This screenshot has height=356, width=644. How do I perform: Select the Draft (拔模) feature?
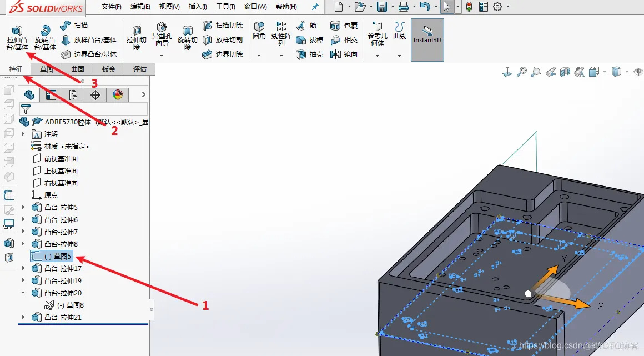pyautogui.click(x=310, y=40)
